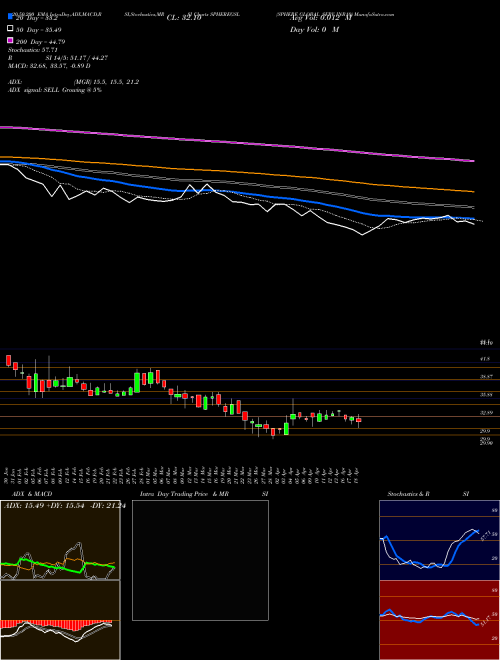Click the 38.87 price axis label
The image size is (500, 660).
[x=486, y=377]
